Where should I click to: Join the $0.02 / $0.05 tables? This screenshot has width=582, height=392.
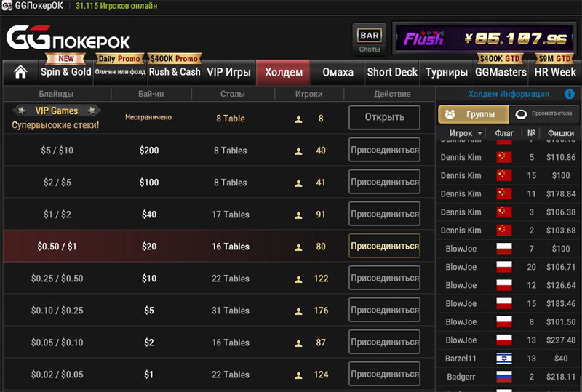[x=384, y=374]
